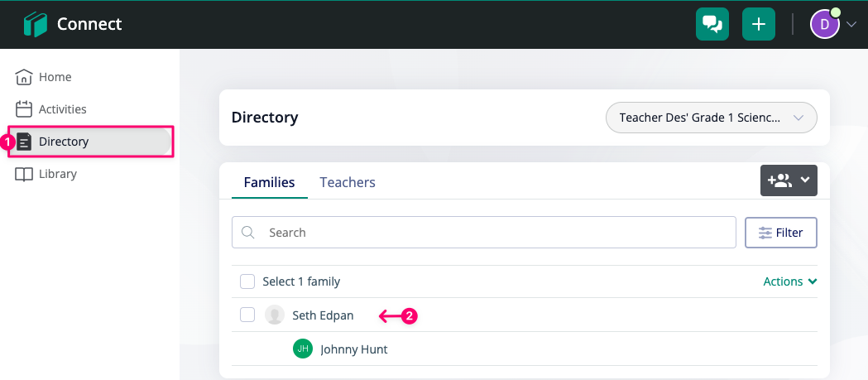
Task: Open the Connect logo icon
Action: [36, 24]
